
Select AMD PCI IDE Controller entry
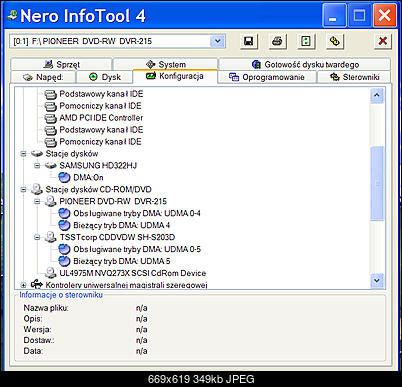coord(101,118)
